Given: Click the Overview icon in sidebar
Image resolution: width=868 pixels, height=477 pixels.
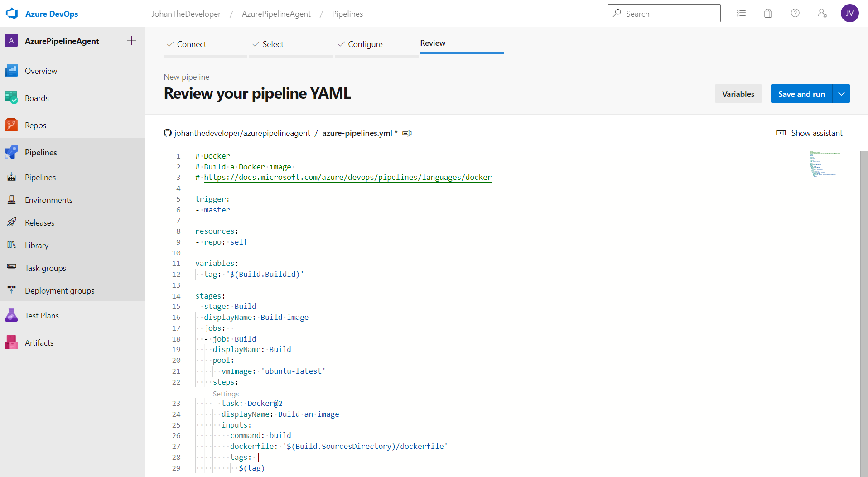Looking at the screenshot, I should (11, 71).
